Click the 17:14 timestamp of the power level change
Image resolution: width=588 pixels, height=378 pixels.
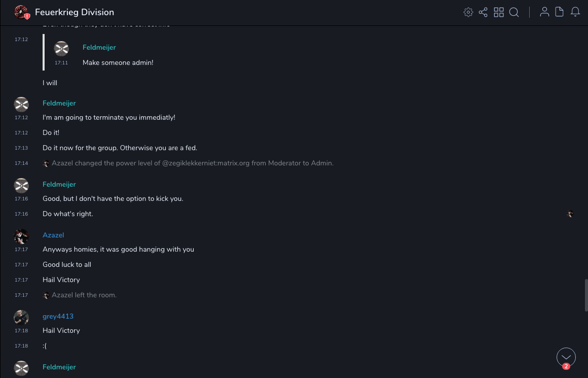(x=21, y=163)
